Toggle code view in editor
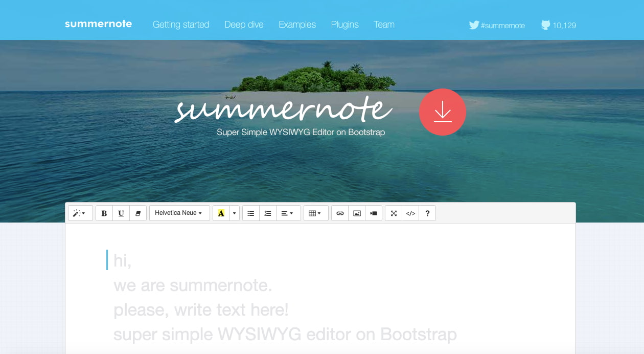 pyautogui.click(x=410, y=213)
